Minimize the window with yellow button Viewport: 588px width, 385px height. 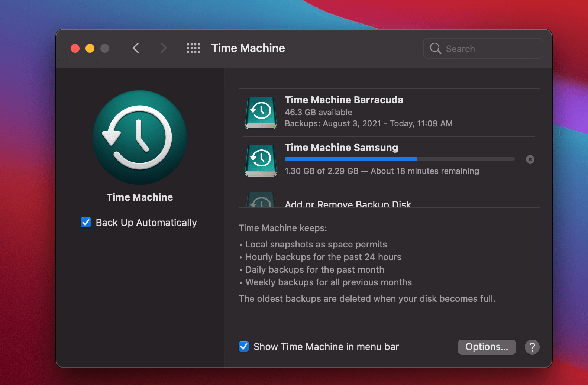tap(90, 48)
